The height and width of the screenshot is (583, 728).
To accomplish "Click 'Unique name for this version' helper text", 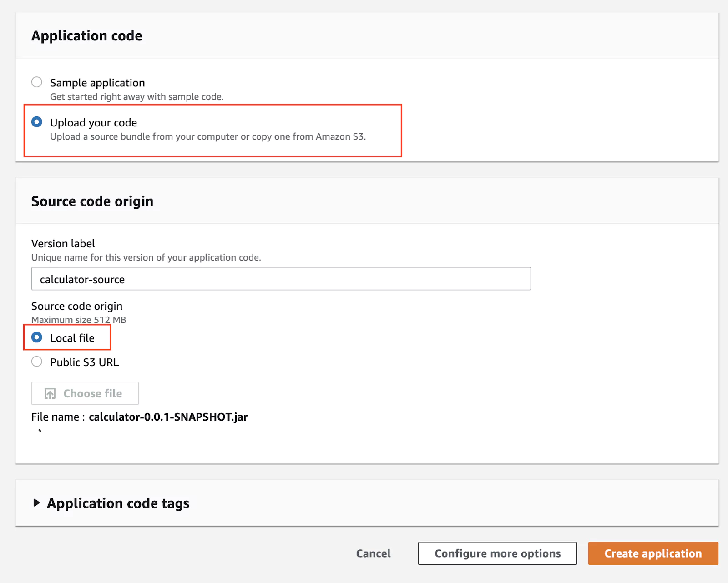I will click(146, 257).
